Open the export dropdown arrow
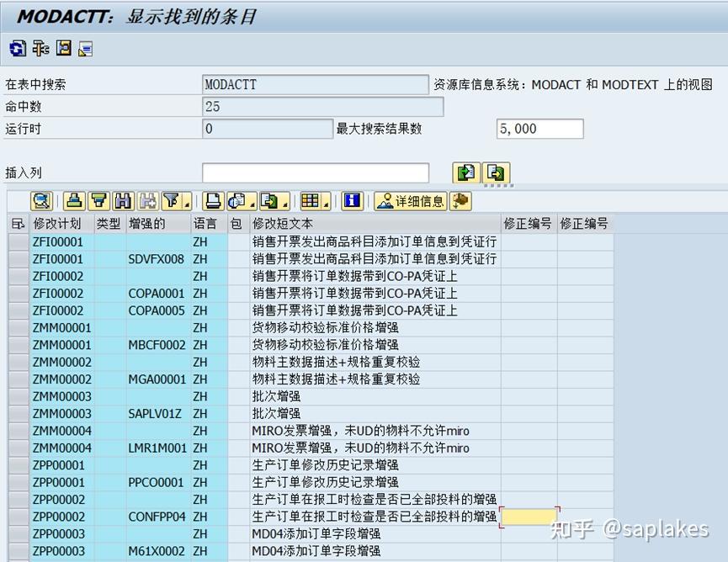728x562 pixels. point(284,204)
